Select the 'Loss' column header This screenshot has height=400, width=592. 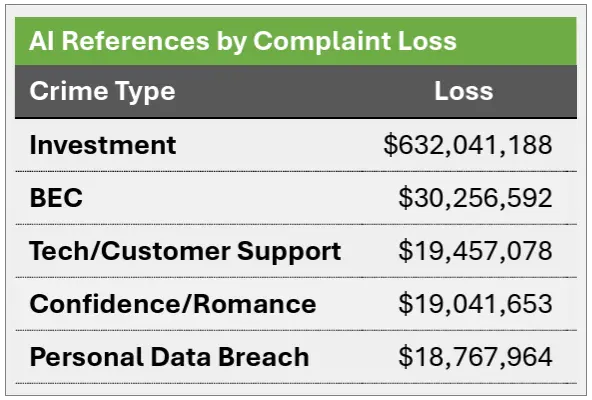464,91
